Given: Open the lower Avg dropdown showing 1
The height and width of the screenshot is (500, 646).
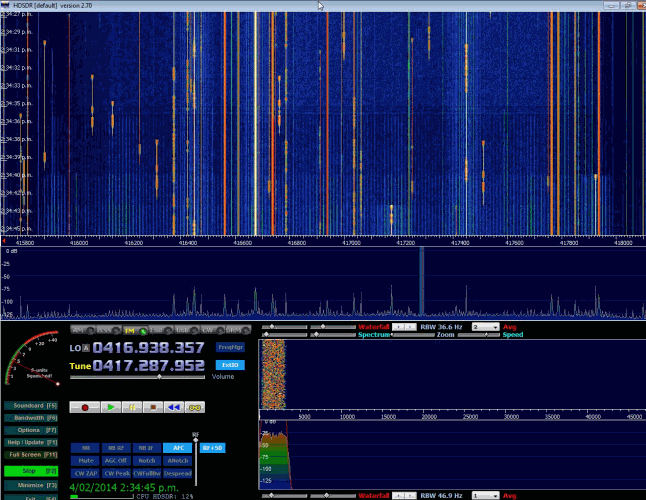Looking at the screenshot, I should point(486,494).
